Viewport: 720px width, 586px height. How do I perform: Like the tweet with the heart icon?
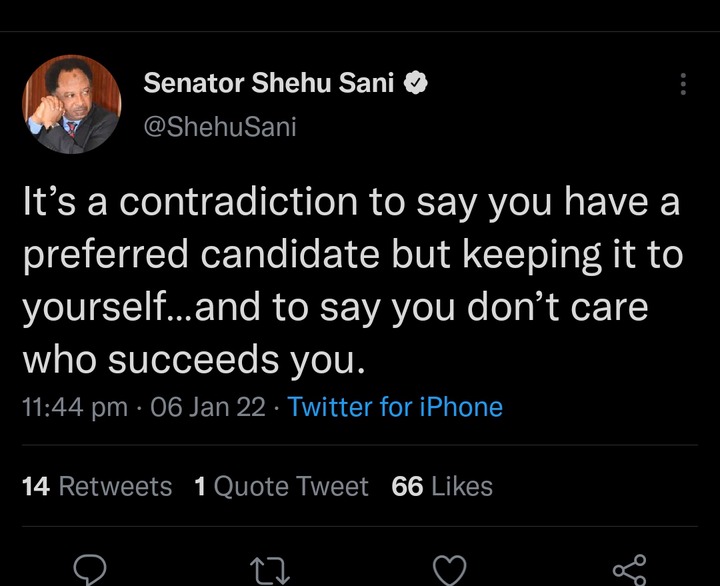450,568
